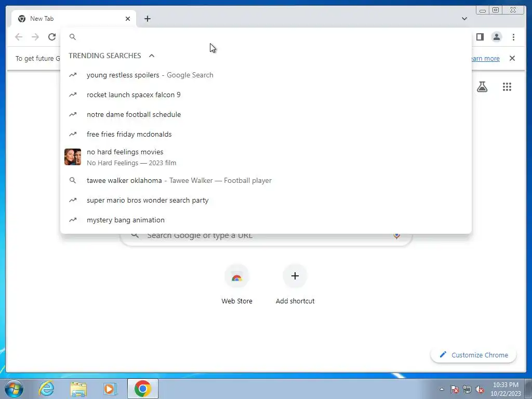Select 'tawee walker oklahoma' suggestion

coord(265,180)
